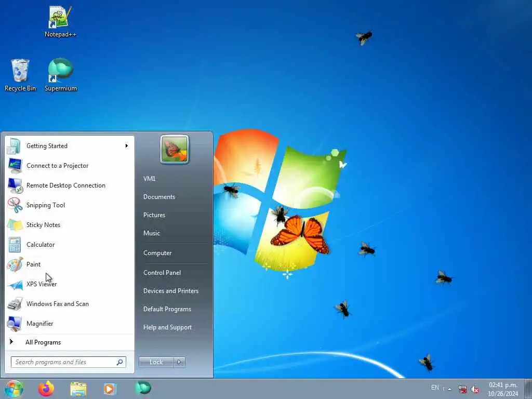Click the muted volume tray icon
This screenshot has width=532, height=399.
coord(475,389)
